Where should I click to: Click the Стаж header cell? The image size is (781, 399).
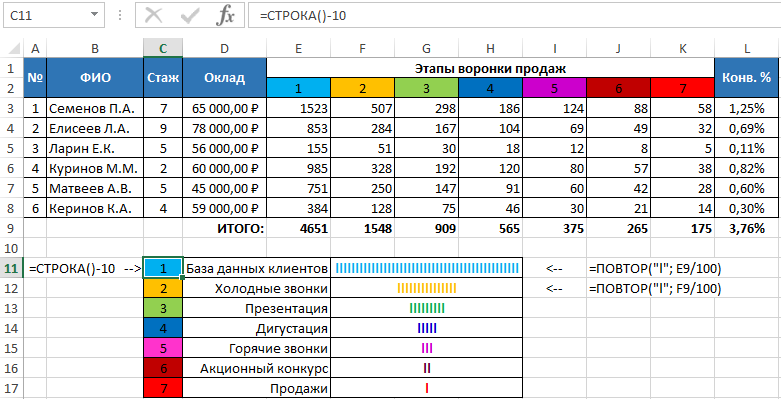(163, 78)
